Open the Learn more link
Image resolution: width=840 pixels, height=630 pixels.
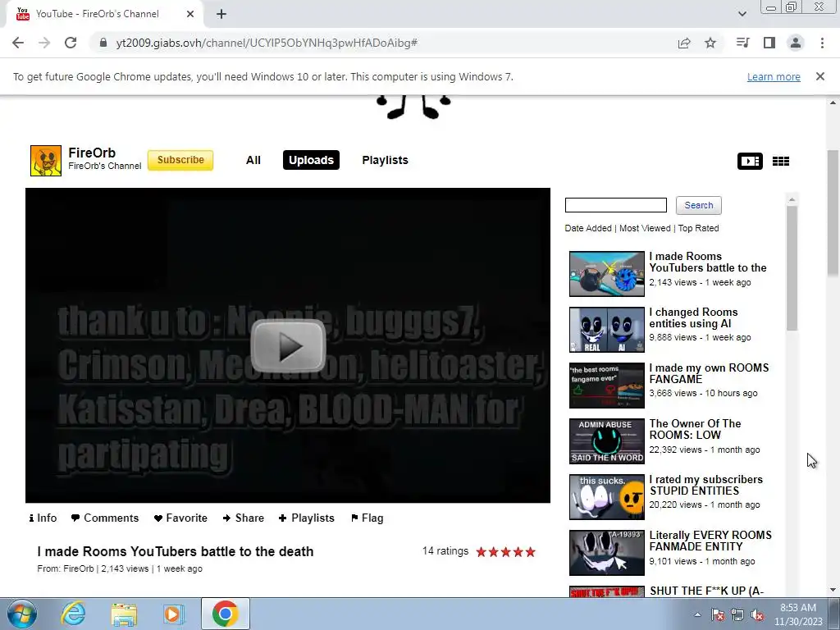click(774, 76)
